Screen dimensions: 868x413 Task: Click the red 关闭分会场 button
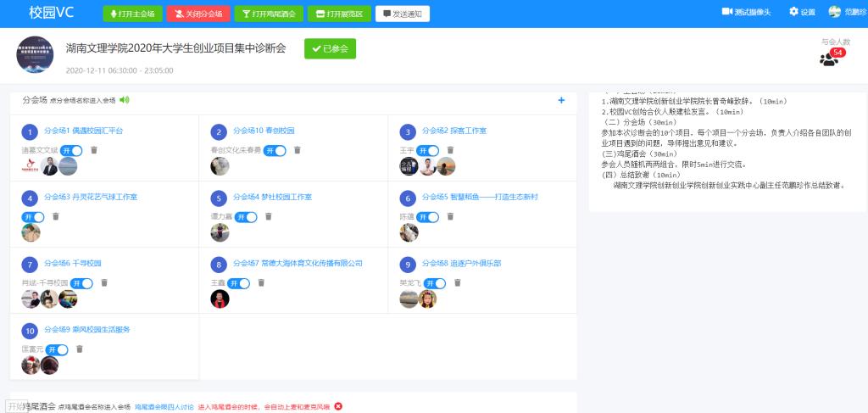(198, 14)
